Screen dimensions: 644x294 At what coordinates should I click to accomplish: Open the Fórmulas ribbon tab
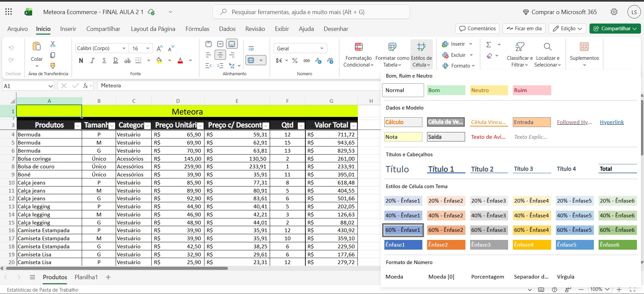click(197, 29)
